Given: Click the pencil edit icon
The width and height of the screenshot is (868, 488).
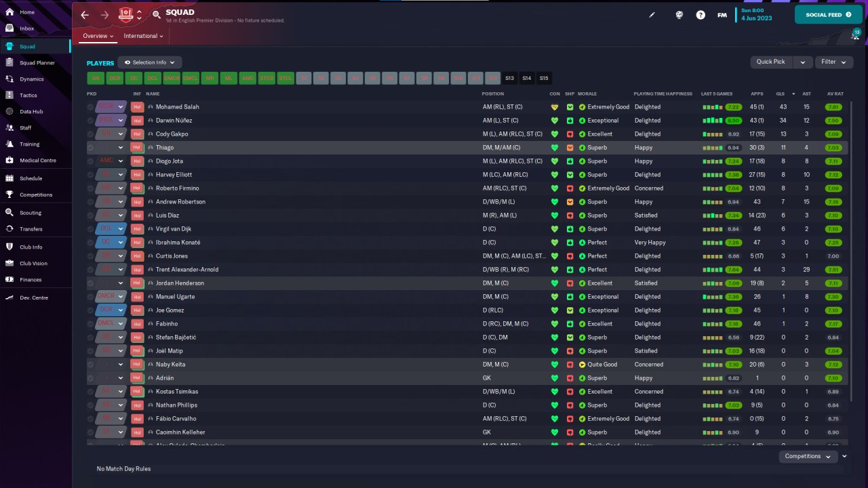Looking at the screenshot, I should point(652,15).
